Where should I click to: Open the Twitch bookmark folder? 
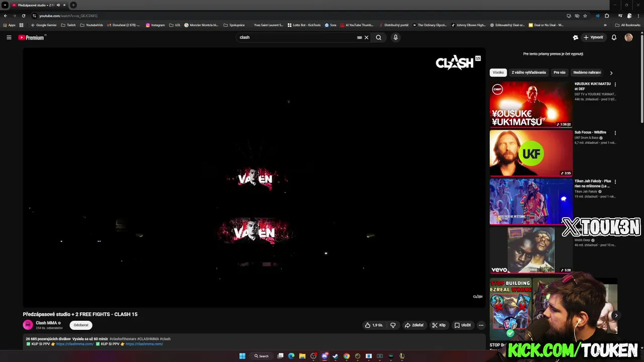pos(68,25)
